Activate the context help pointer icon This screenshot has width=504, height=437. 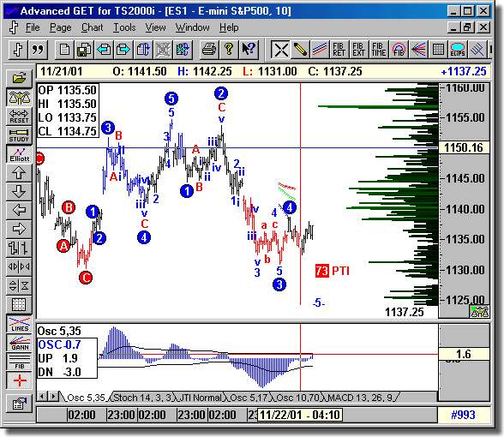click(249, 50)
